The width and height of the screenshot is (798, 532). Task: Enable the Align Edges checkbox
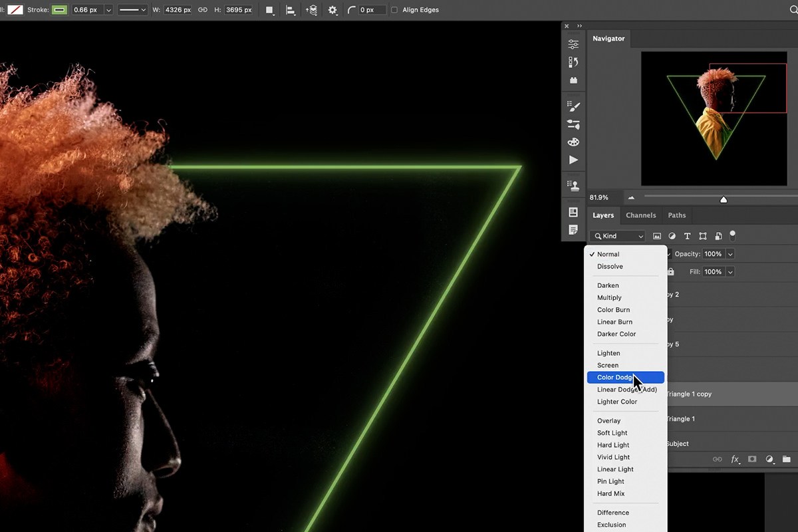pos(394,10)
